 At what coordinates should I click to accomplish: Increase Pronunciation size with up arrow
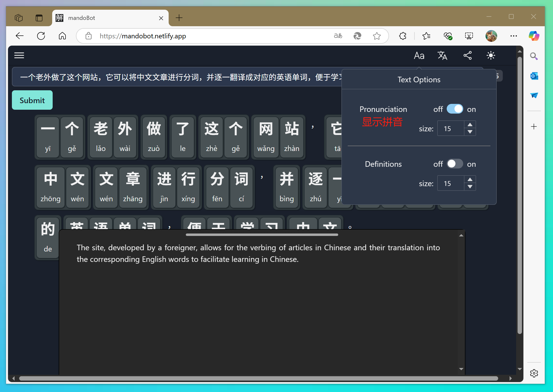[470, 125]
